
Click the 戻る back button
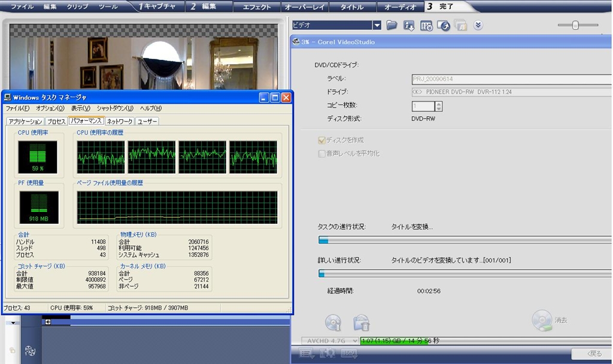tap(591, 353)
